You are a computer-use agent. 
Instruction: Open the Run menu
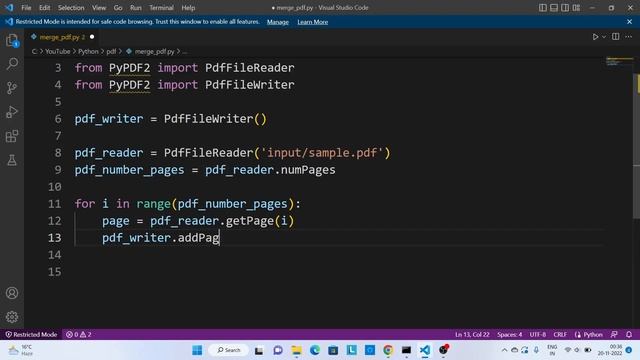136,8
